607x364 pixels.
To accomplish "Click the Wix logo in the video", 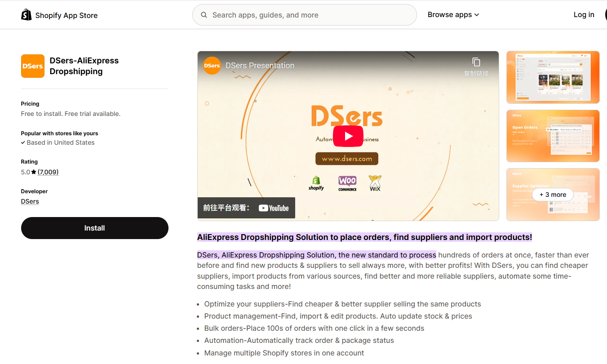I will tap(375, 183).
